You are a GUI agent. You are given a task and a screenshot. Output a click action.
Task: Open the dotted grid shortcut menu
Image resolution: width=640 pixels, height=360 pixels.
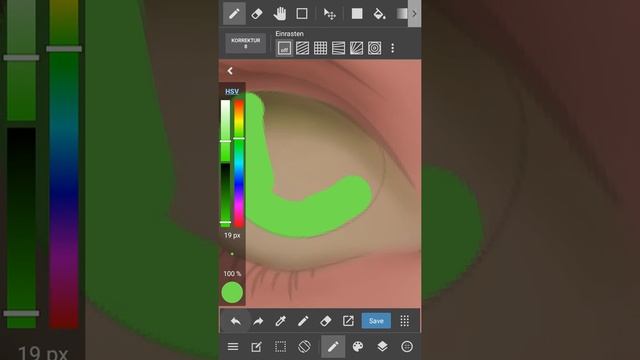pyautogui.click(x=404, y=321)
